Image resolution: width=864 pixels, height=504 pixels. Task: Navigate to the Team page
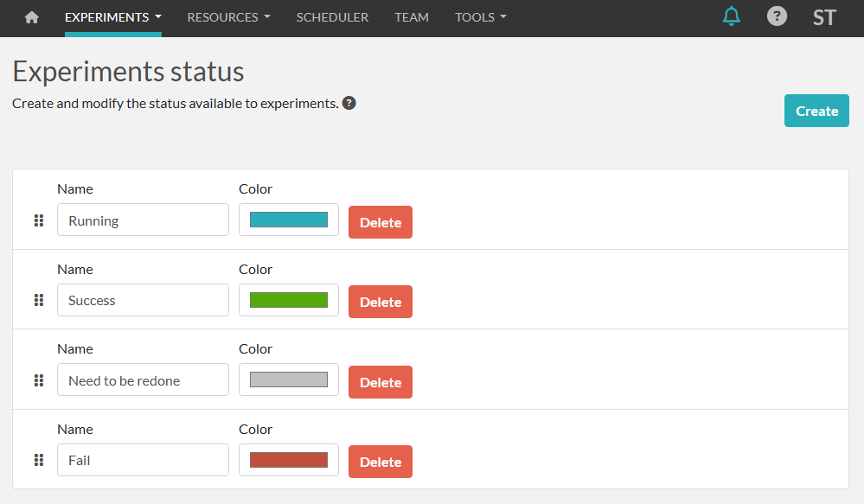pyautogui.click(x=412, y=17)
